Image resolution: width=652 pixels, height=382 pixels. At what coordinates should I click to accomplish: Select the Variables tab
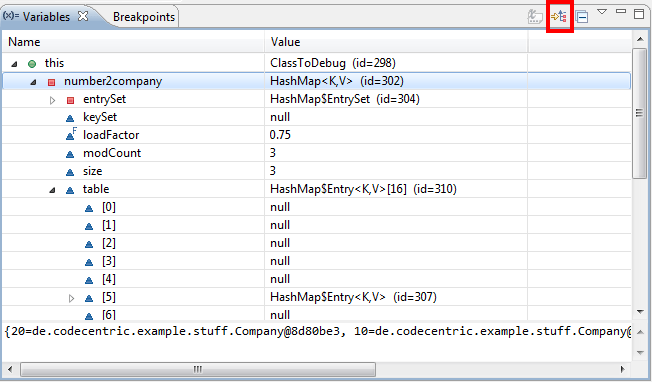pyautogui.click(x=37, y=17)
